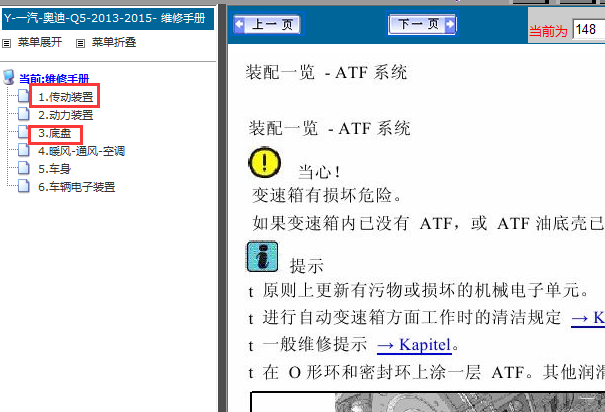The width and height of the screenshot is (605, 412).
Task: Open tree item 5.车身
Action: [x=54, y=169]
